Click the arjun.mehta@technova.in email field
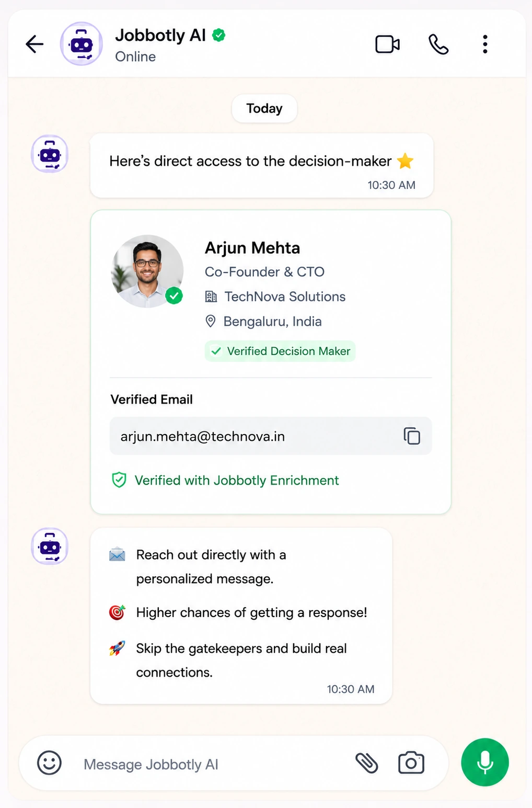The height and width of the screenshot is (808, 532). pyautogui.click(x=271, y=436)
